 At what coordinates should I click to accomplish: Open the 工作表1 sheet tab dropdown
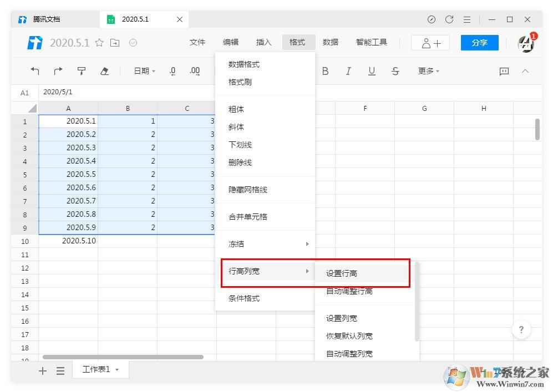(116, 369)
